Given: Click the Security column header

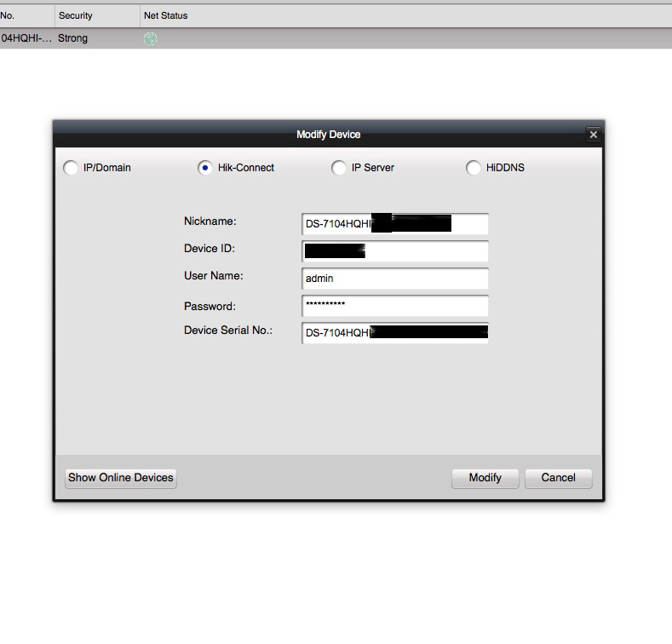Looking at the screenshot, I should click(95, 15).
